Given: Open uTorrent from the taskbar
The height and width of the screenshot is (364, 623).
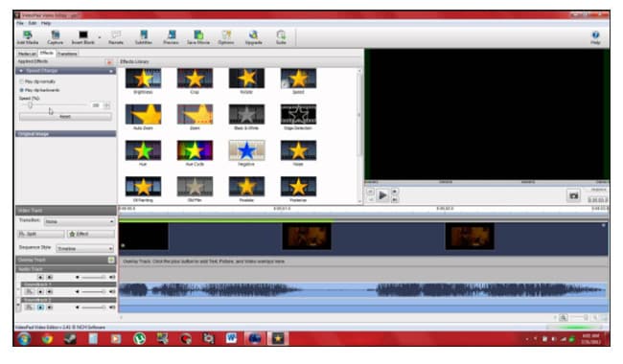Looking at the screenshot, I should click(x=139, y=339).
